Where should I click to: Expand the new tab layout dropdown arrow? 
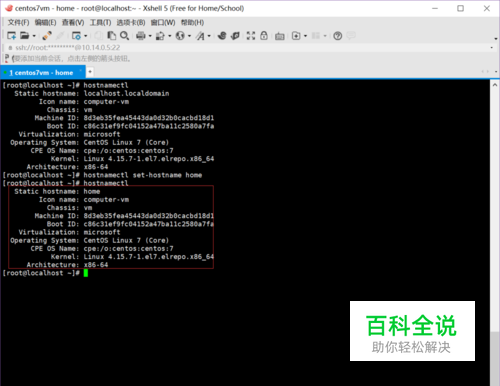305,36
